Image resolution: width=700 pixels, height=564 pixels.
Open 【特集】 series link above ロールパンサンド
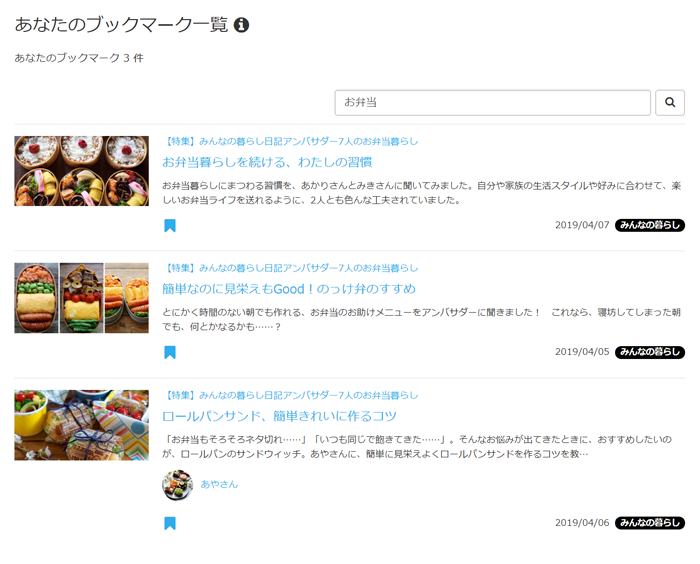[290, 395]
